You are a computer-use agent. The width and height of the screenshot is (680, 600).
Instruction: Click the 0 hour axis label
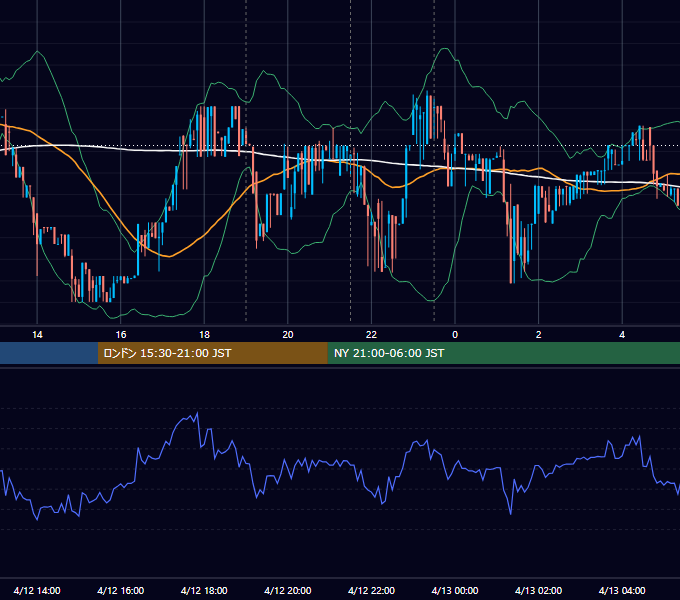(455, 335)
